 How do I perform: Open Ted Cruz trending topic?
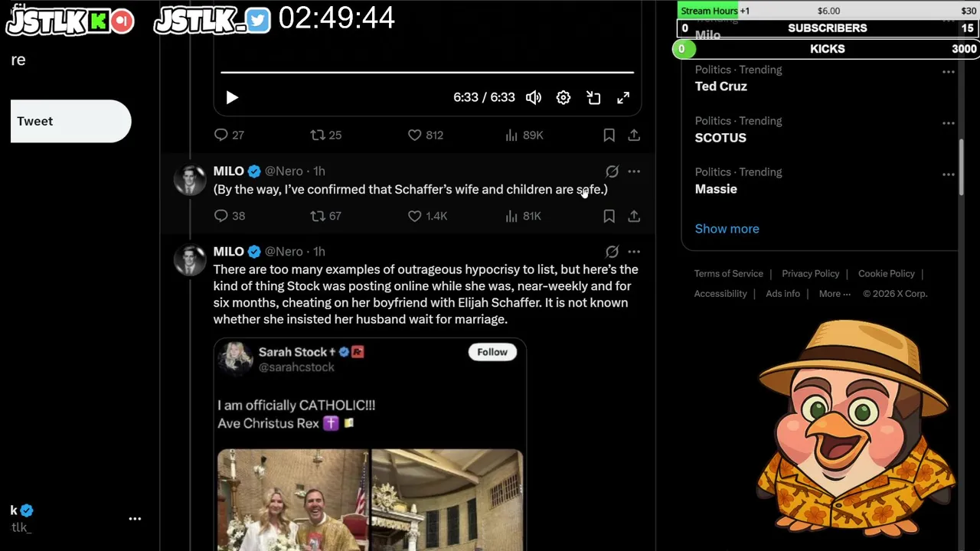tap(721, 86)
